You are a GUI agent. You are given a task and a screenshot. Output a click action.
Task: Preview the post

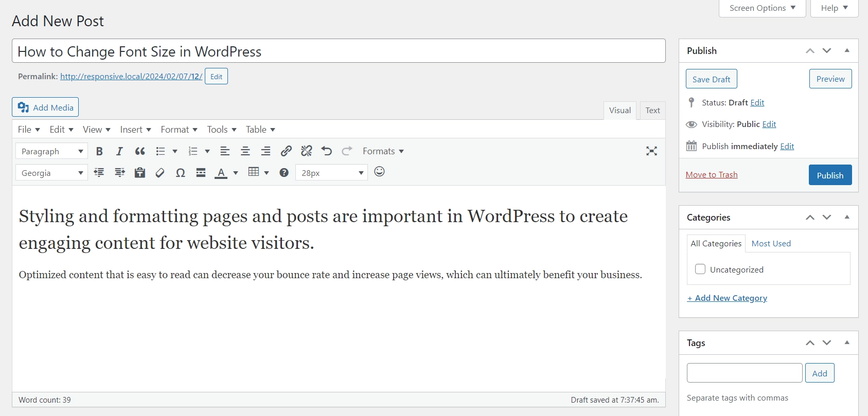pyautogui.click(x=830, y=79)
